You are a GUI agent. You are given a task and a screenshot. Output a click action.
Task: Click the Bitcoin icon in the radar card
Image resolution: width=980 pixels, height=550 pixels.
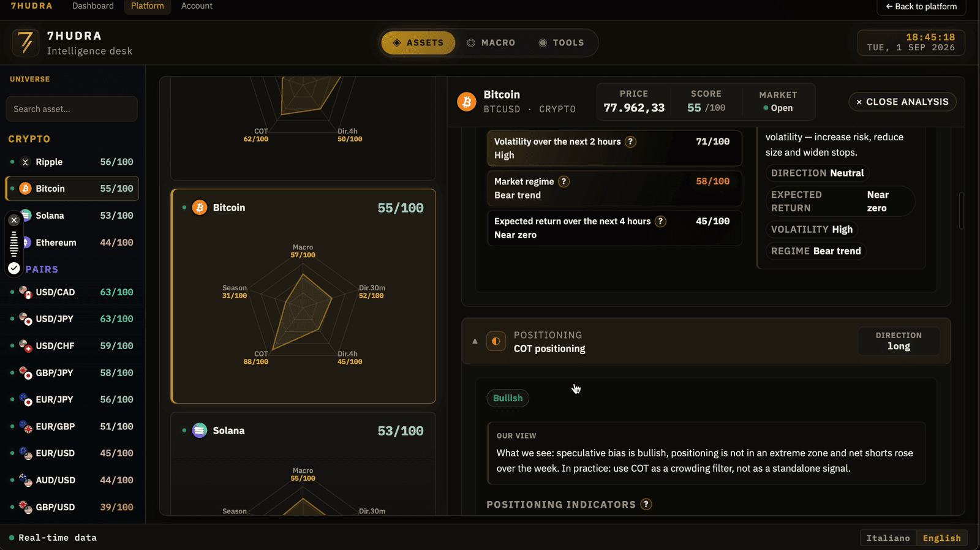[200, 208]
